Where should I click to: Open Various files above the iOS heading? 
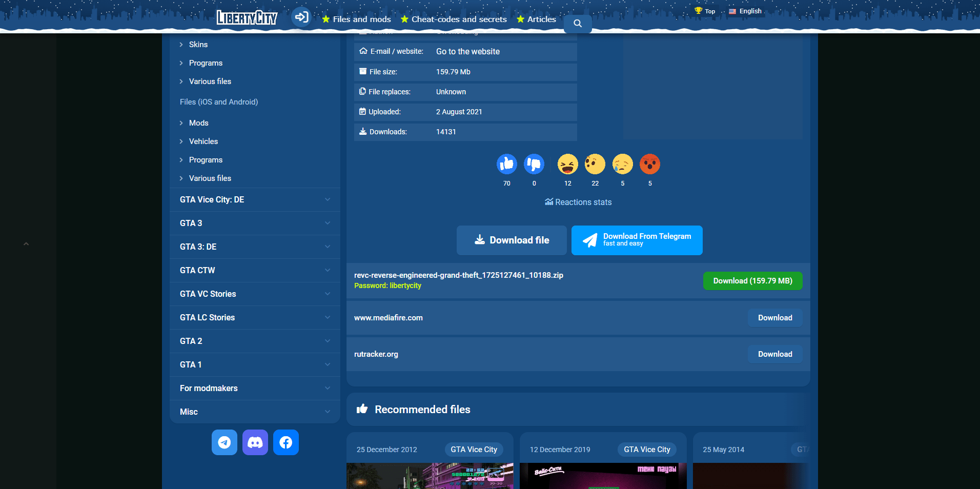(x=210, y=81)
